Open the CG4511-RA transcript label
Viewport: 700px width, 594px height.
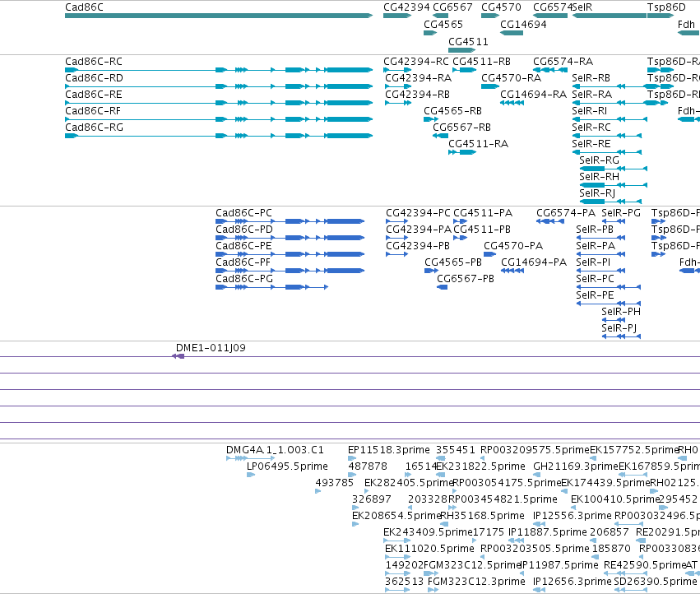(x=479, y=144)
